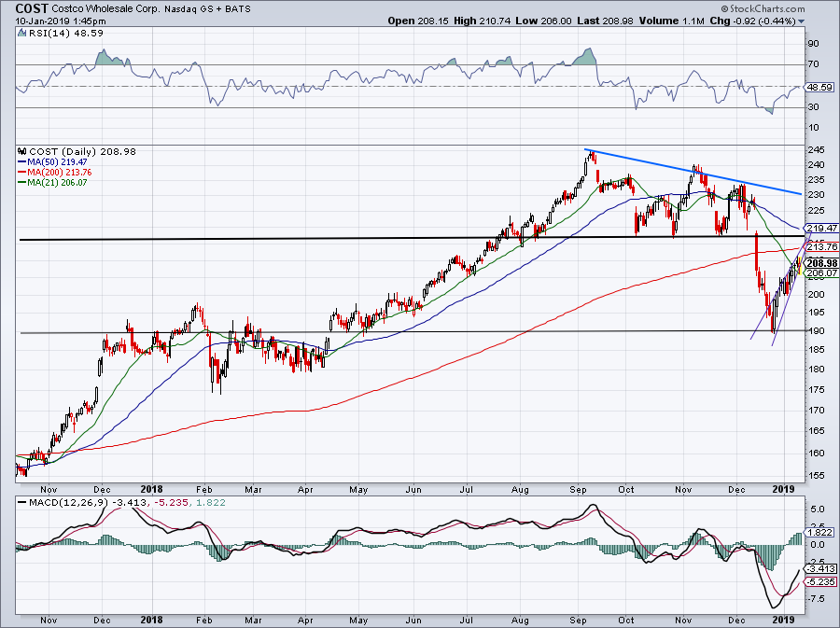Viewport: 840px width, 628px height.
Task: Click the COST ticker symbol title
Action: point(32,8)
